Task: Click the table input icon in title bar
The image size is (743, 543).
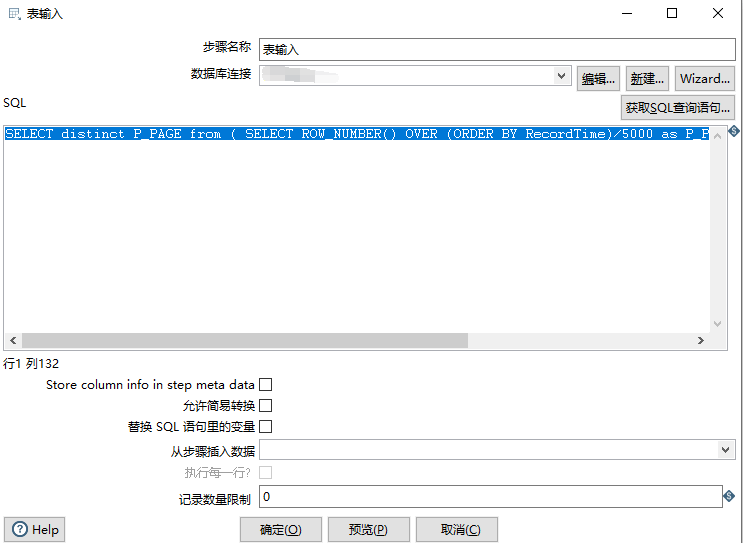Action: [14, 14]
